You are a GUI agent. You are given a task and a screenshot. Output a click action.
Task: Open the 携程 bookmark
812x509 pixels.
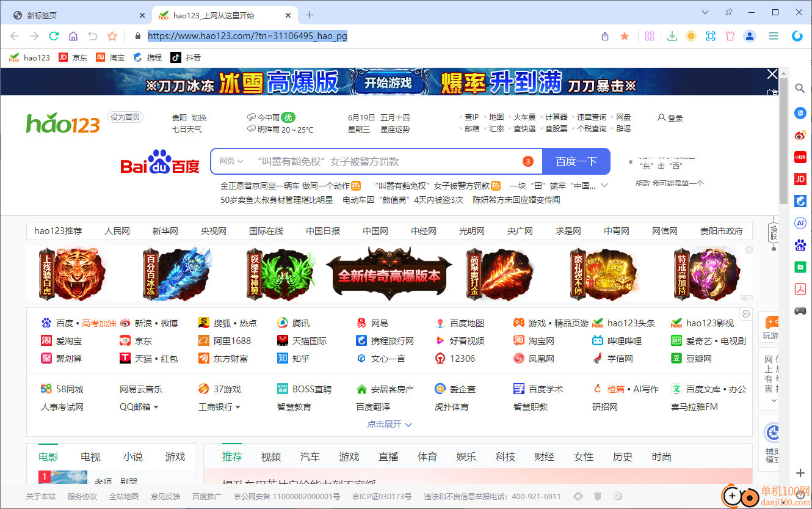[x=147, y=57]
